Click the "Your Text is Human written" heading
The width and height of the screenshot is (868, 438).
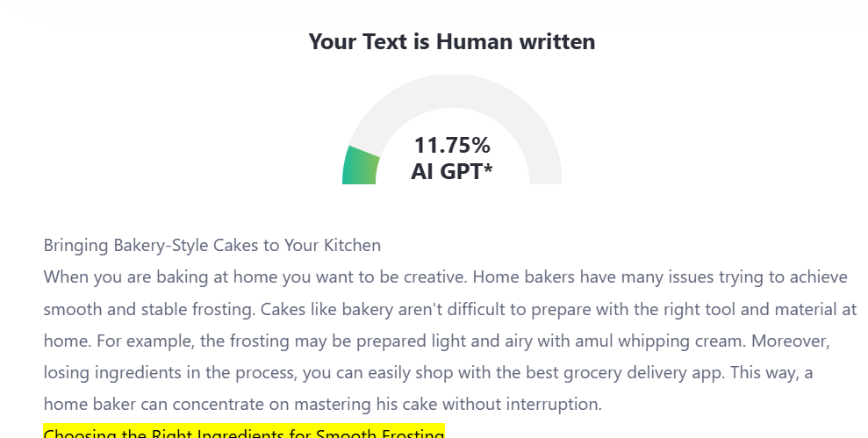tap(451, 41)
